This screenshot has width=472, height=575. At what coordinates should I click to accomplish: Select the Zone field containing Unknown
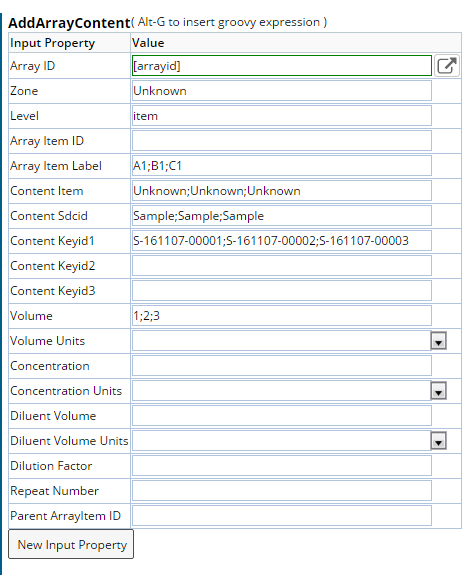pos(282,91)
